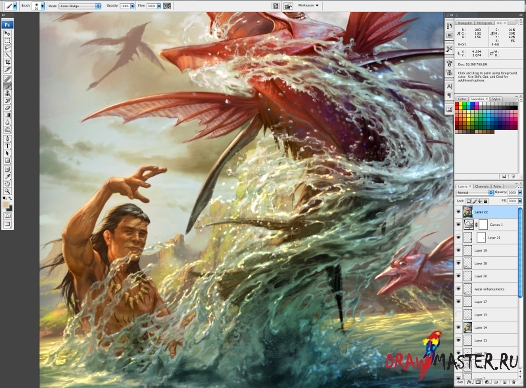This screenshot has width=526, height=388.
Task: Open the layer blend mode Normal dropdown
Action: [x=475, y=192]
